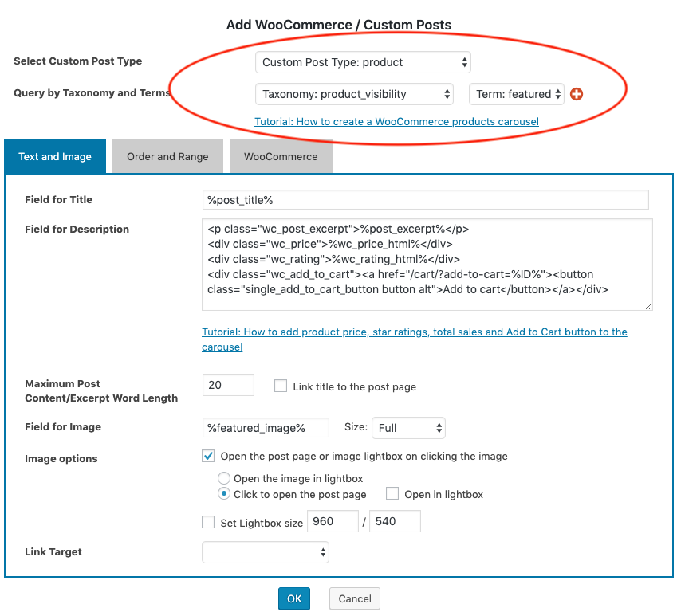This screenshot has height=616, width=677.
Task: Uncheck Open post page or lightbox on image click
Action: 209,457
